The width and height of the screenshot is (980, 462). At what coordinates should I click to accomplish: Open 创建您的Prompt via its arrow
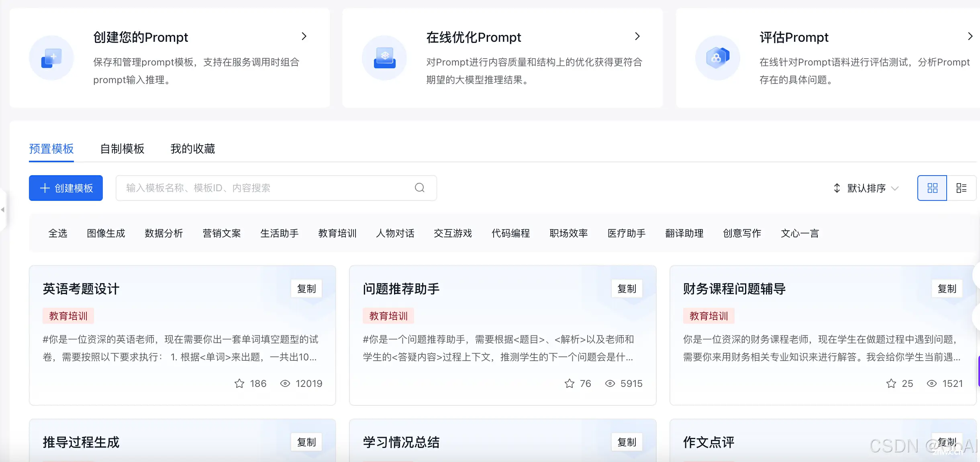(304, 37)
